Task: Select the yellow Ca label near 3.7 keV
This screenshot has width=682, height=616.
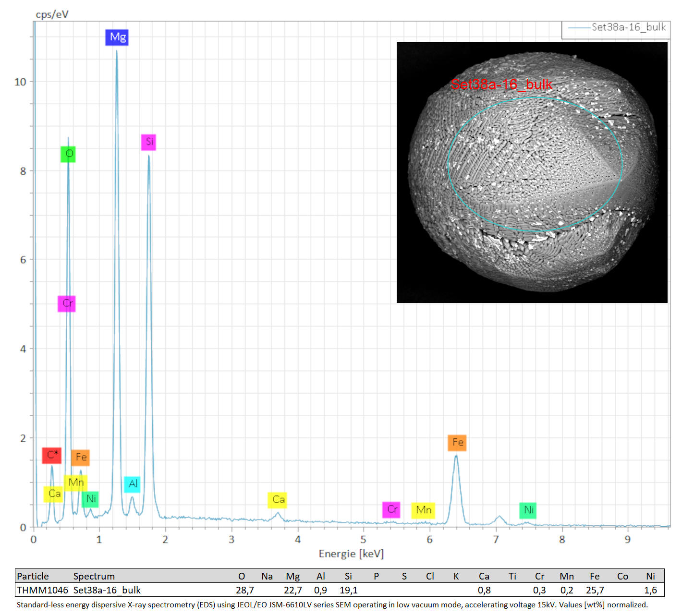Action: coord(278,500)
